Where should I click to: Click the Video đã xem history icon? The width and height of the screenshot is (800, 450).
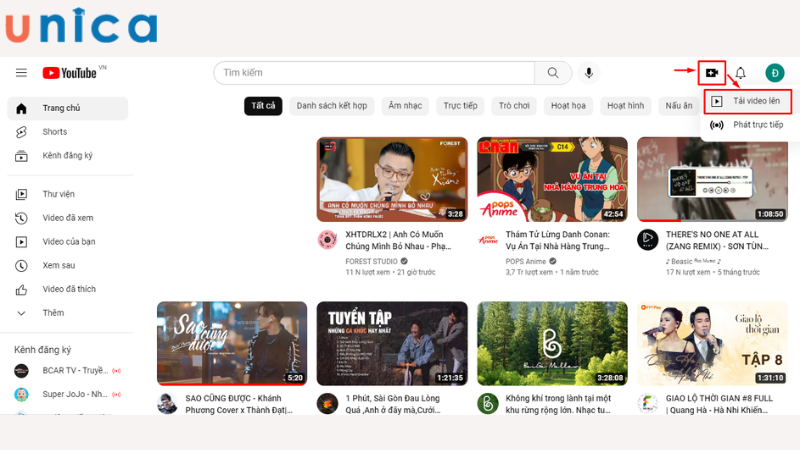pos(21,218)
